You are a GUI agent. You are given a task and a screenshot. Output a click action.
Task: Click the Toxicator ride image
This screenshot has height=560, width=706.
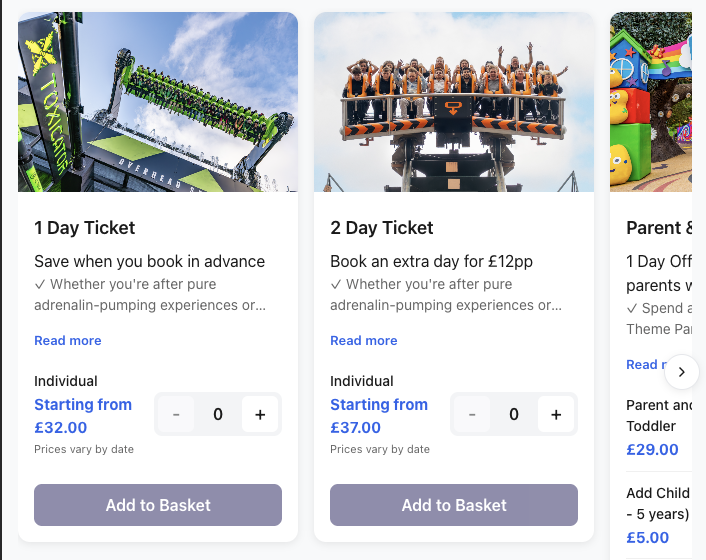tap(158, 102)
